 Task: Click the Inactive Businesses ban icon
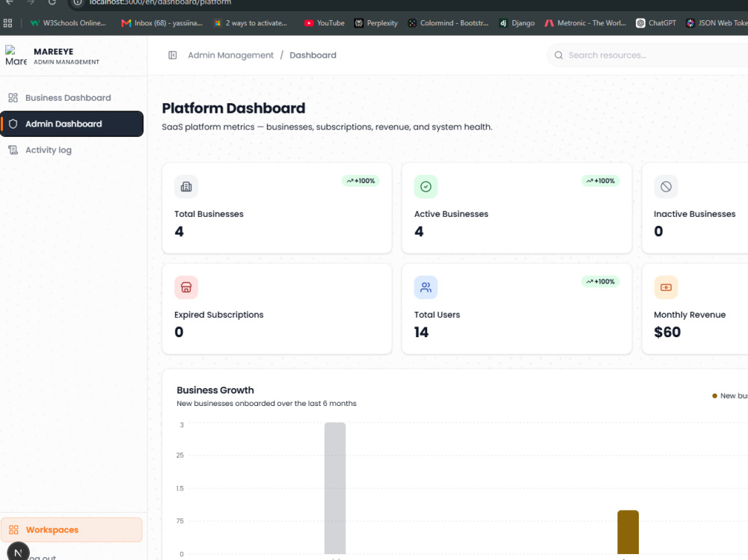pos(666,186)
